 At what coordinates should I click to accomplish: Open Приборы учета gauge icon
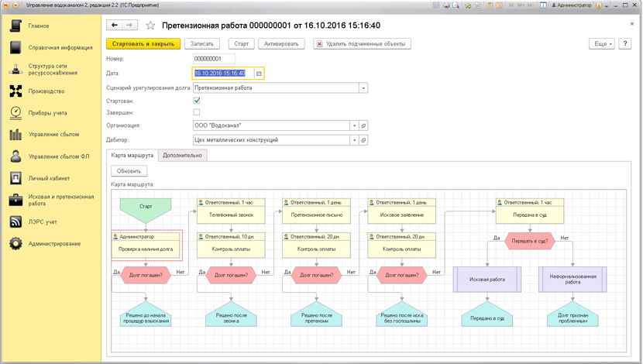[x=15, y=113]
